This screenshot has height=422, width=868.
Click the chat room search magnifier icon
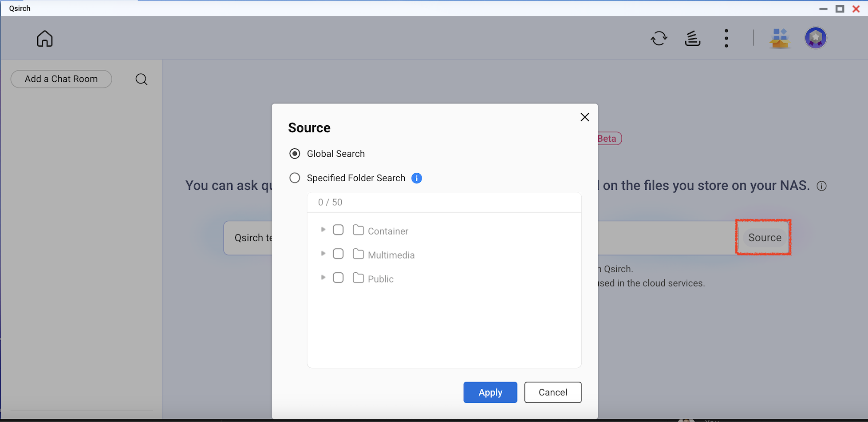click(x=142, y=80)
